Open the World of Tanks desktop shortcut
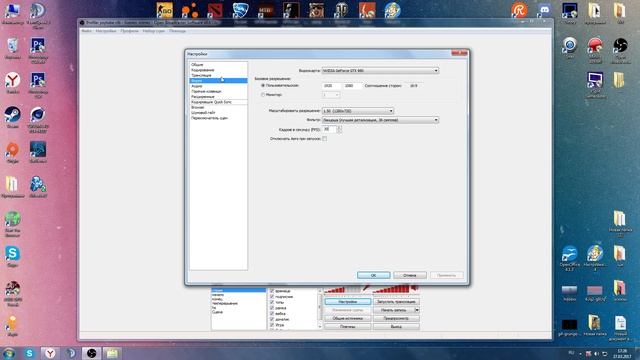 click(x=342, y=10)
